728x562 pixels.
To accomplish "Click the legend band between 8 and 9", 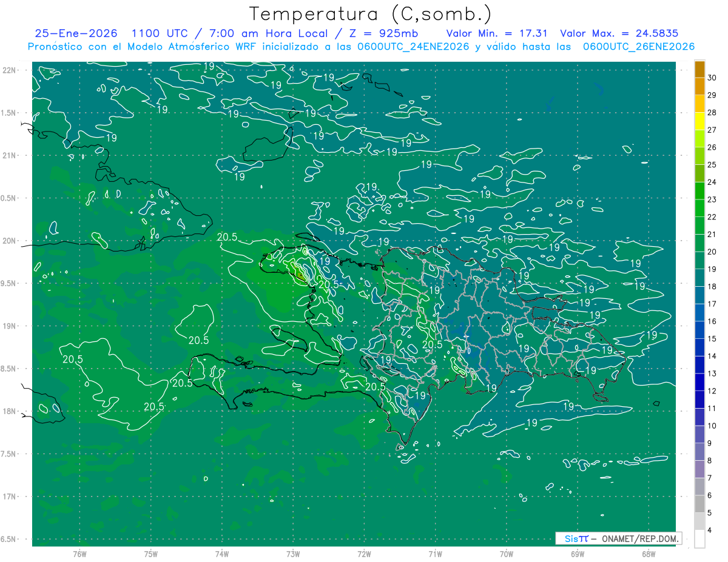I will coord(699,452).
